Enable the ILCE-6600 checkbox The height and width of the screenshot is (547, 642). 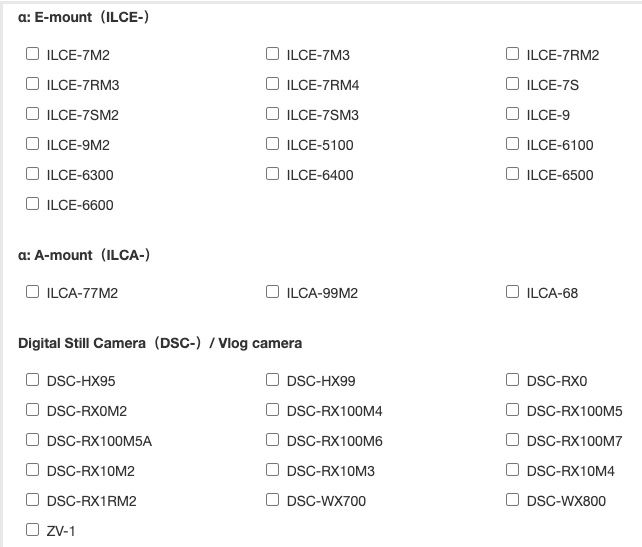coord(33,204)
